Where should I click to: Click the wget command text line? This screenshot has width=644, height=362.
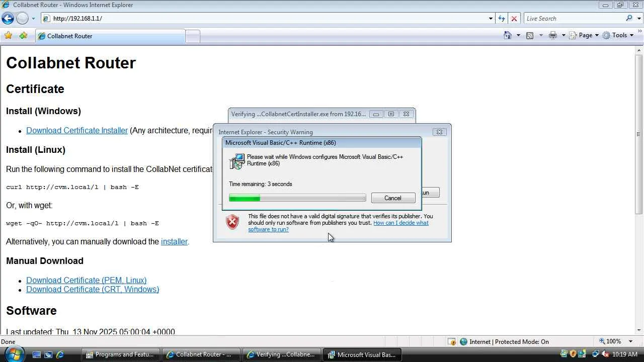click(x=83, y=223)
